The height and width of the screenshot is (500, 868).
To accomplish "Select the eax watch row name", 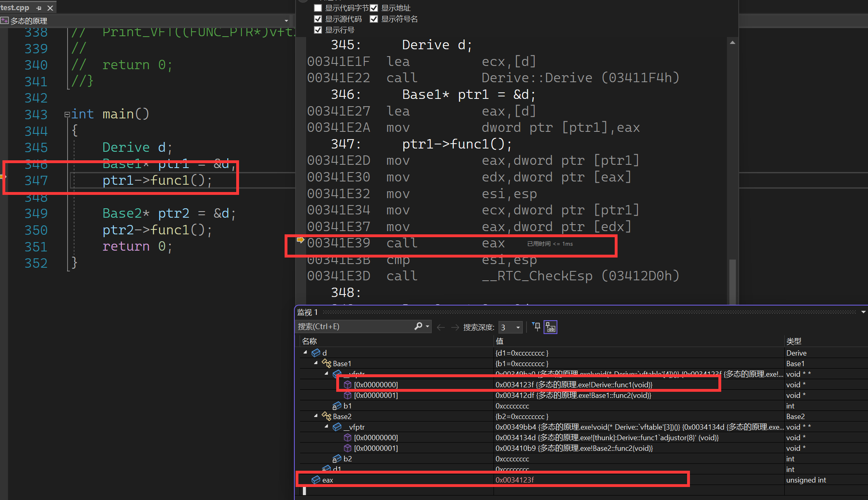I will [328, 480].
